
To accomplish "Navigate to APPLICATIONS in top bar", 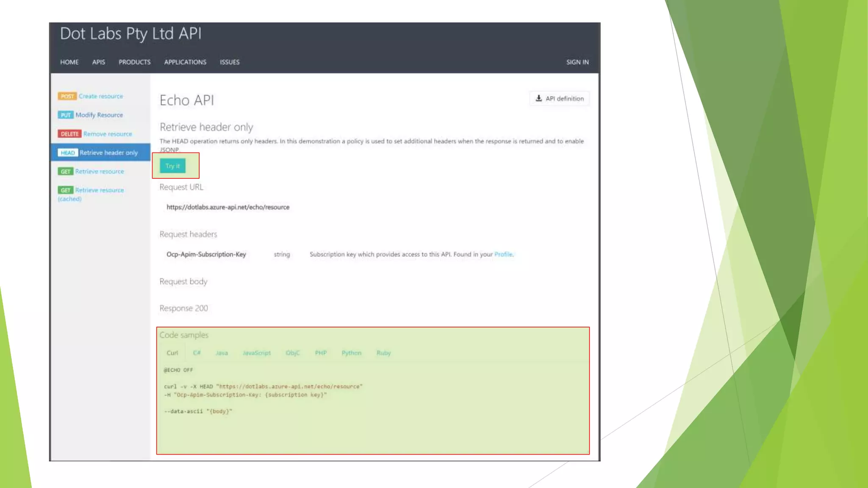I will click(x=185, y=62).
